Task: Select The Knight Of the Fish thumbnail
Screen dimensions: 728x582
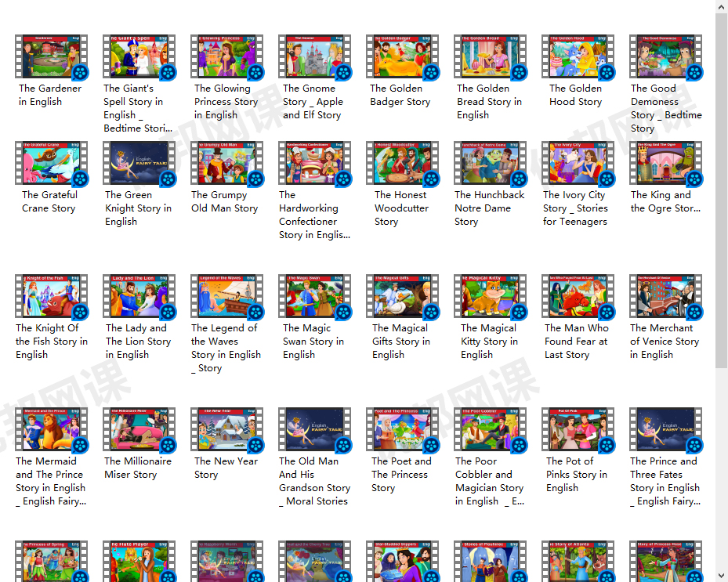Action: click(x=51, y=296)
